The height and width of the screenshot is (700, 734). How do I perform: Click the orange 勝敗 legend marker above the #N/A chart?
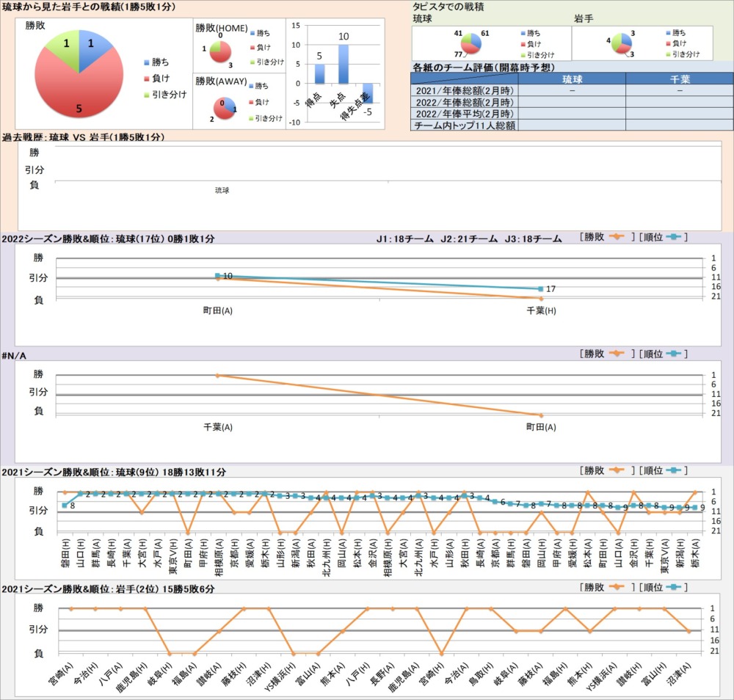point(617,353)
